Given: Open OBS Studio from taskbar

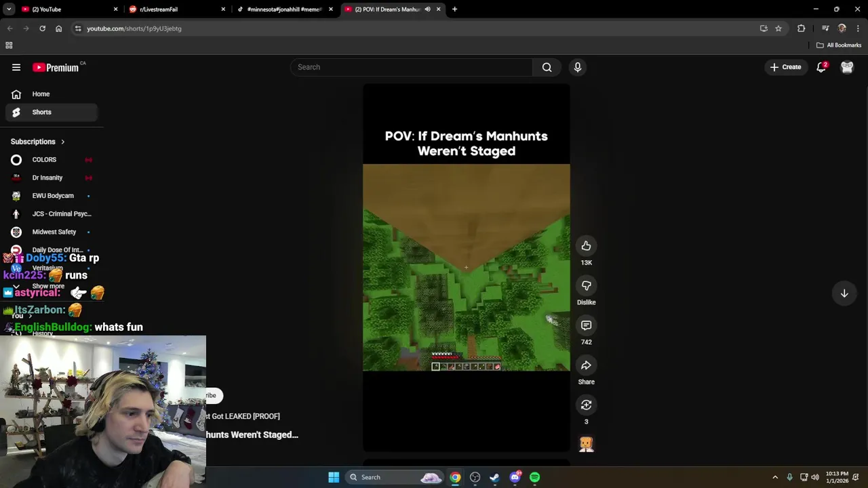Looking at the screenshot, I should [475, 477].
